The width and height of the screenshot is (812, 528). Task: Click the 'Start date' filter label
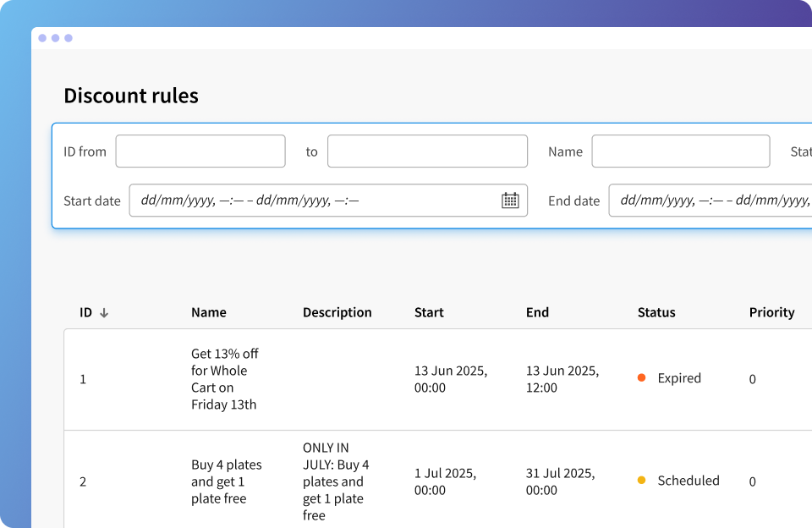click(92, 201)
